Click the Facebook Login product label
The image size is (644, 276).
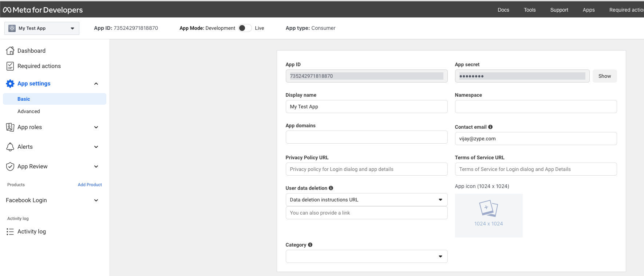coord(26,200)
